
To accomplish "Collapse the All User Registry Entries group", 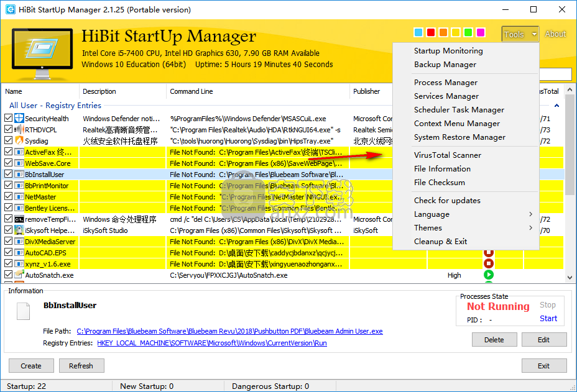I will [556, 106].
